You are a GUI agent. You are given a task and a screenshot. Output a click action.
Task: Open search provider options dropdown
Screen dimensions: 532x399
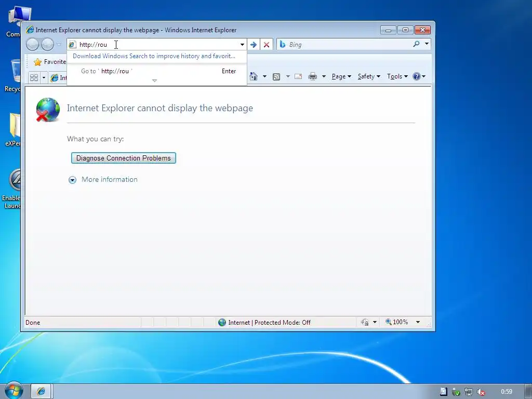tap(427, 44)
